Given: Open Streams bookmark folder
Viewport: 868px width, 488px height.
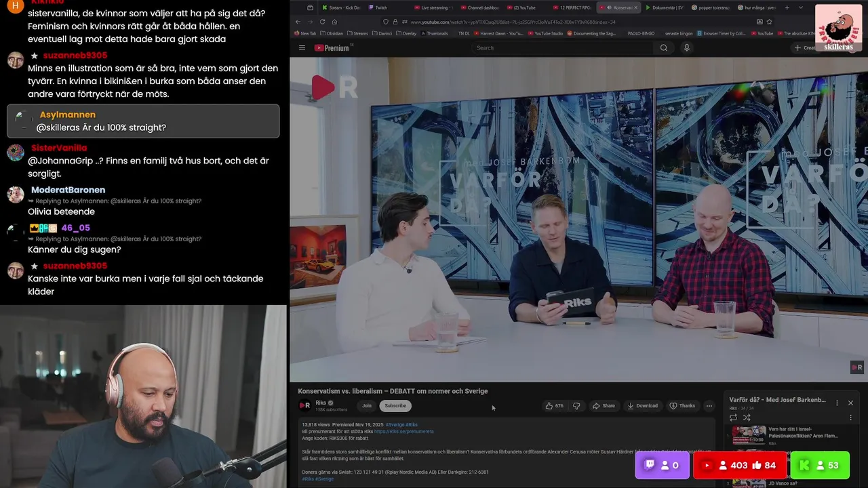Looking at the screenshot, I should click(x=357, y=33).
